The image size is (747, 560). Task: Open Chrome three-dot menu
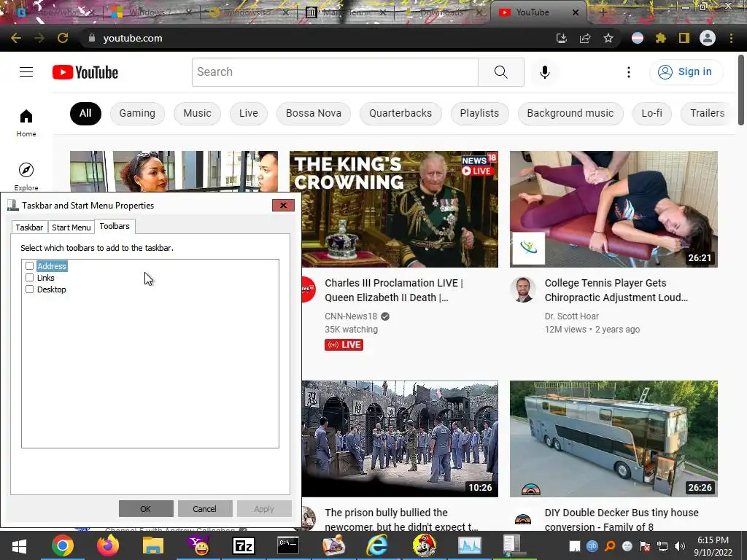coord(731,38)
